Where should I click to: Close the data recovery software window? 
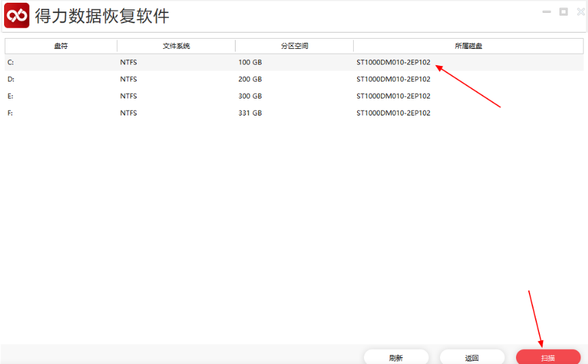579,12
